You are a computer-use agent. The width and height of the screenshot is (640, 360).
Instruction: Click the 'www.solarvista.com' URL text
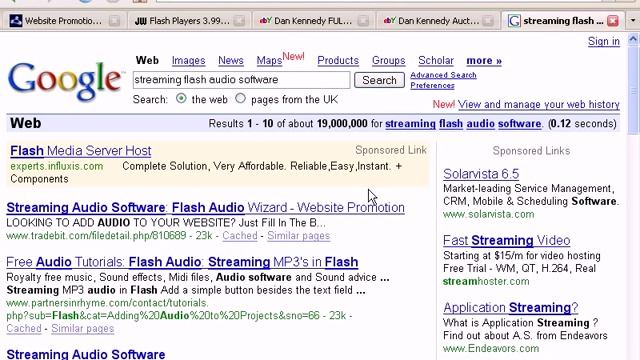[x=489, y=214]
